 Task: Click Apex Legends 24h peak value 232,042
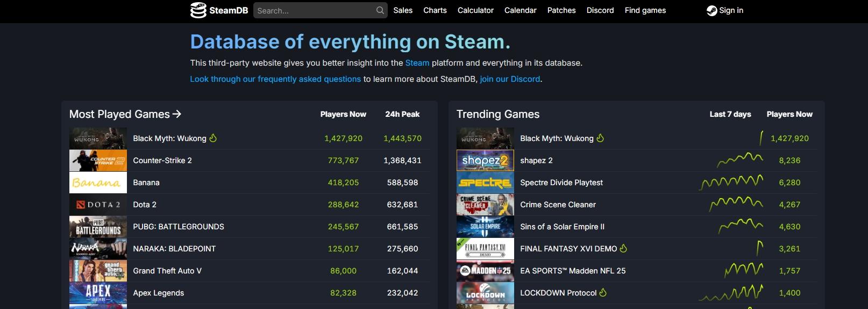point(402,293)
